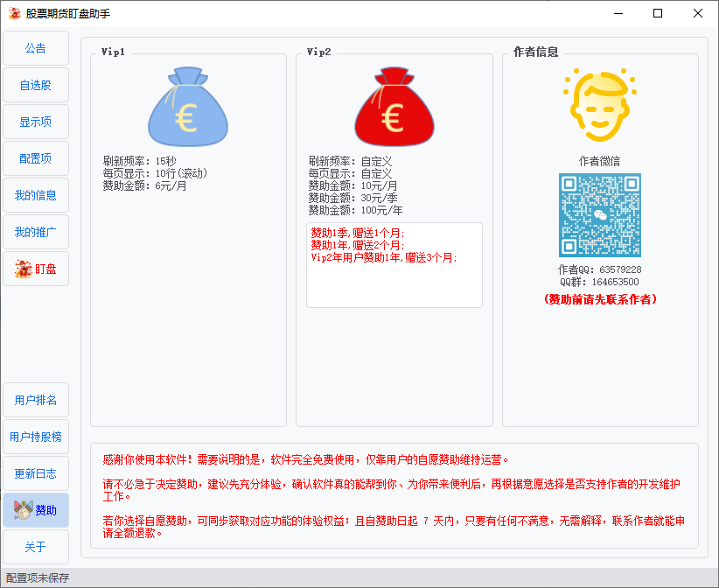Click inside the Vip2 bonus text box

(x=394, y=265)
